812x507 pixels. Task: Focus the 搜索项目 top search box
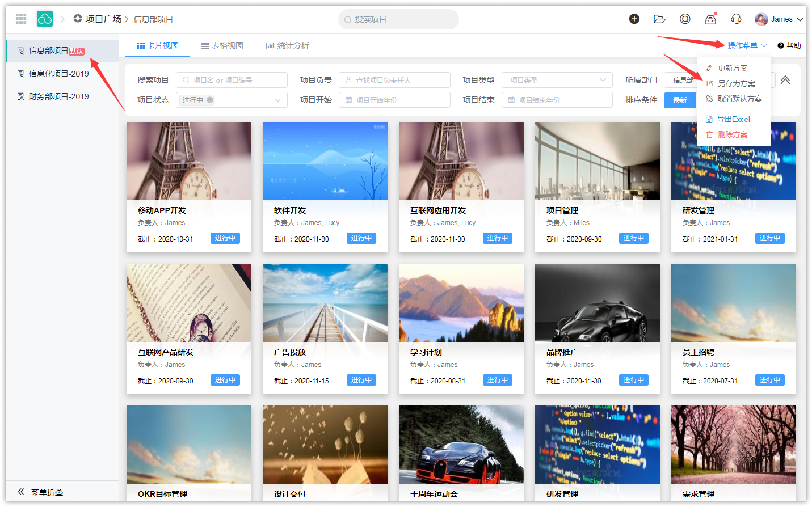click(x=398, y=19)
